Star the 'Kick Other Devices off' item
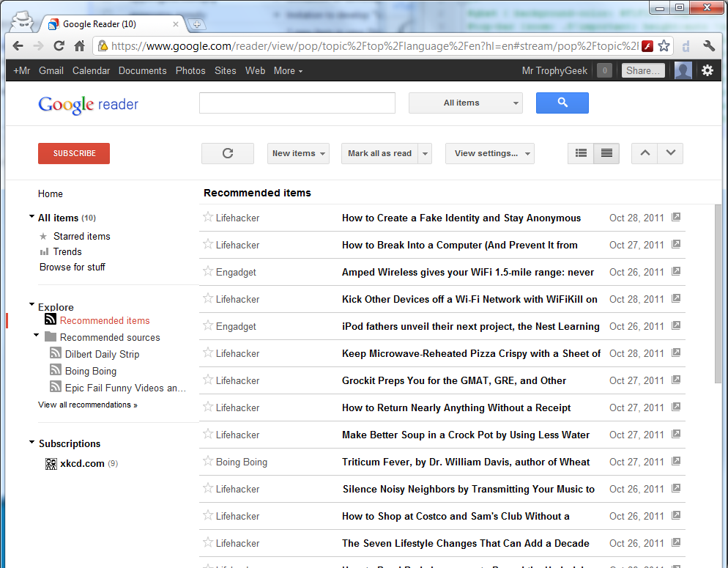 [x=208, y=298]
